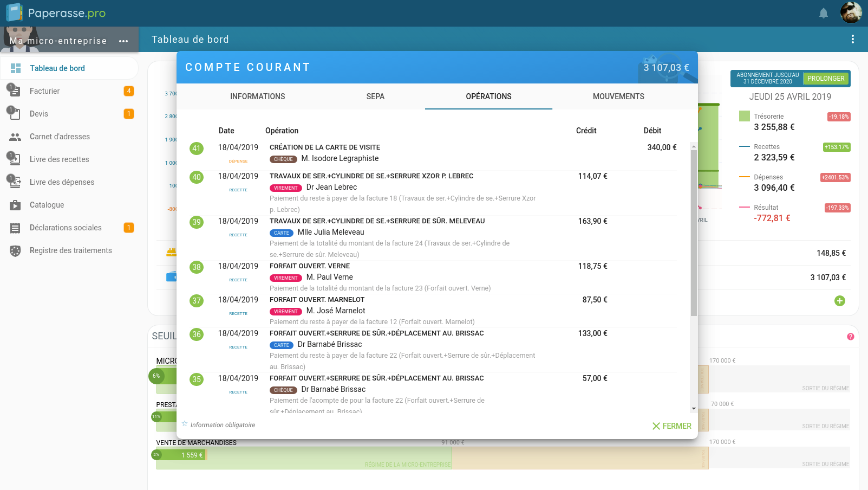Open the Registre des traitements
This screenshot has width=868, height=490.
71,250
